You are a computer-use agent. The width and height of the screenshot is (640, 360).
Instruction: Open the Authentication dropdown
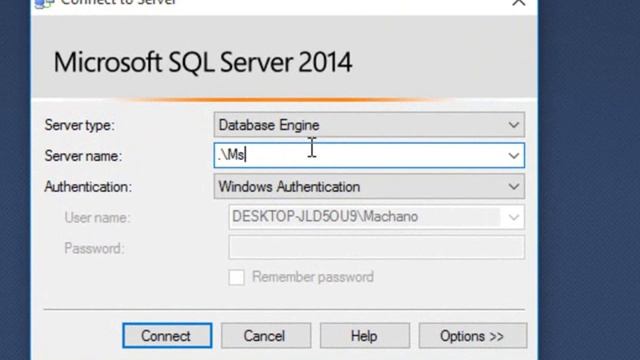click(x=369, y=187)
